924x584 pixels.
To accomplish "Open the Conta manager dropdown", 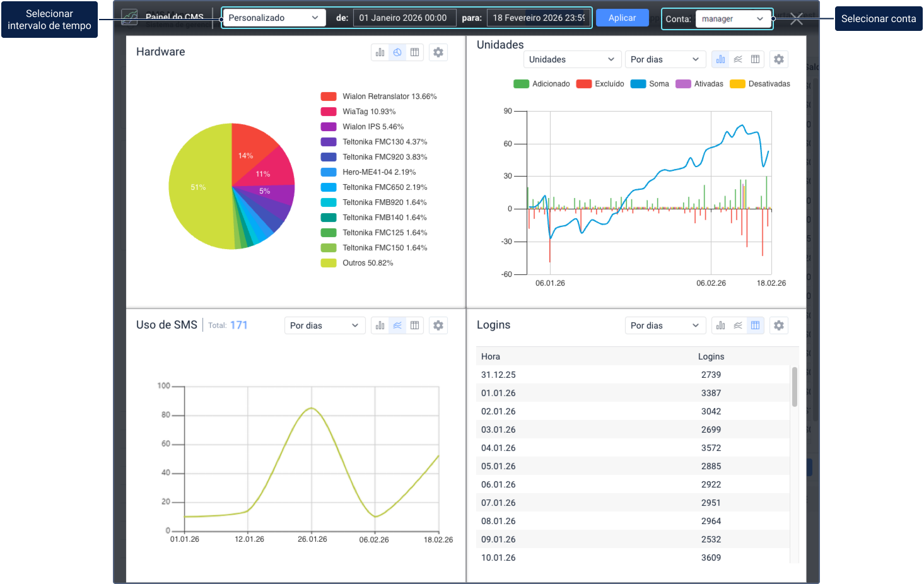I will [x=733, y=19].
